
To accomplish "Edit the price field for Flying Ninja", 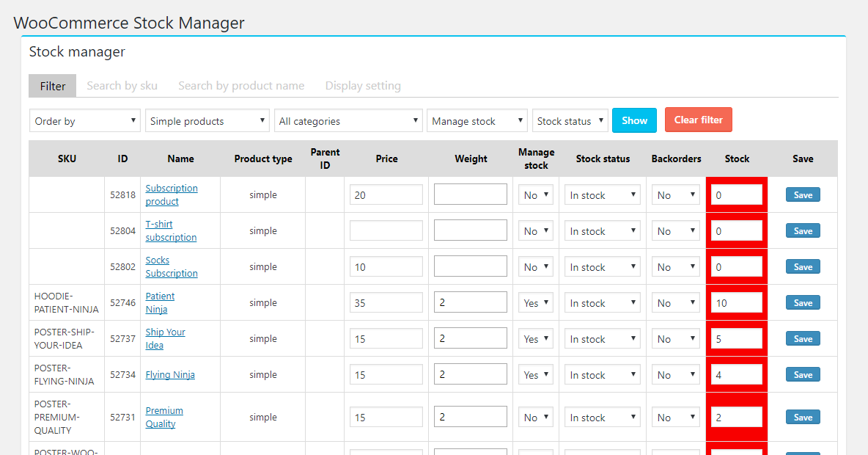I will 386,375.
